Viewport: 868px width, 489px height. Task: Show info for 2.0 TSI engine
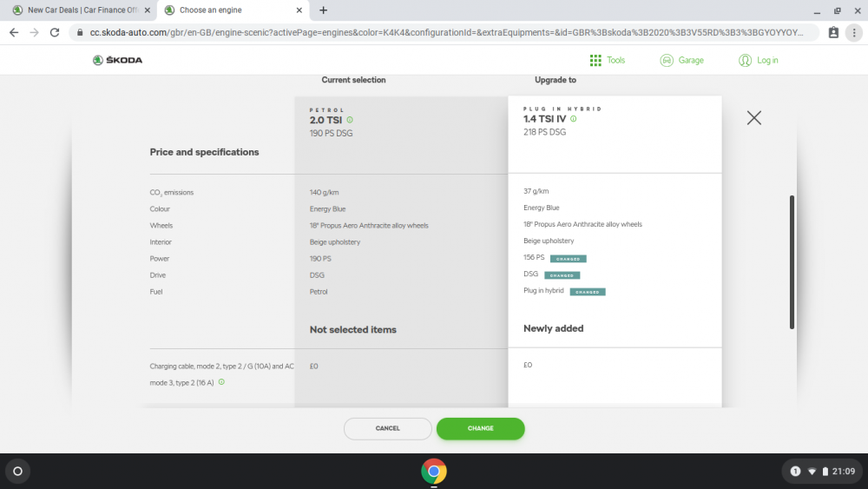(350, 120)
